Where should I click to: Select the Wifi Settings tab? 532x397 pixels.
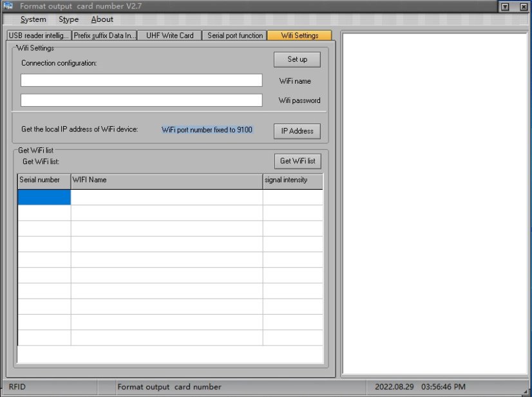click(x=299, y=35)
